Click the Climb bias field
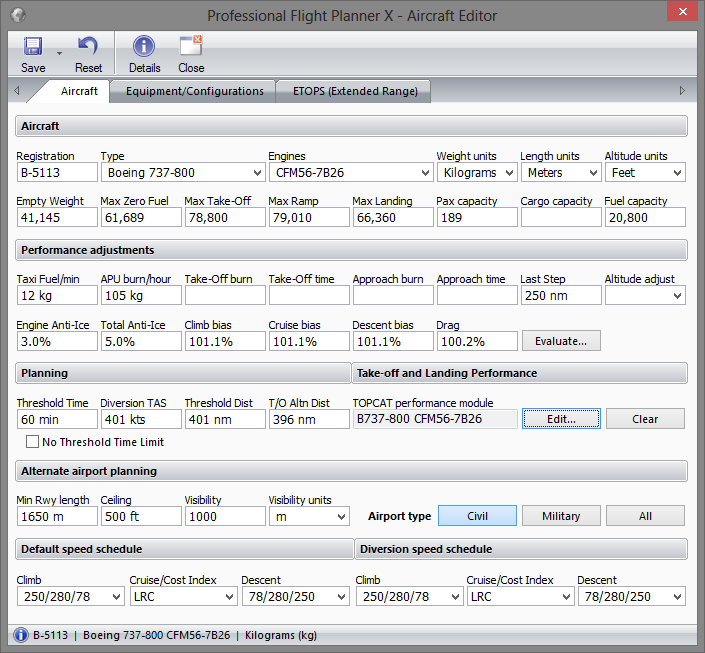Image resolution: width=705 pixels, height=653 pixels. 225,341
